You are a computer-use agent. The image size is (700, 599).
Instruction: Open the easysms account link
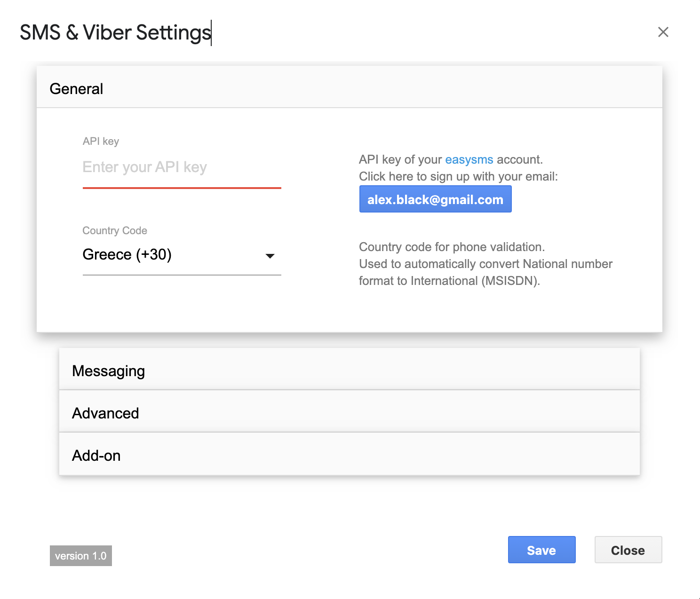click(x=469, y=159)
